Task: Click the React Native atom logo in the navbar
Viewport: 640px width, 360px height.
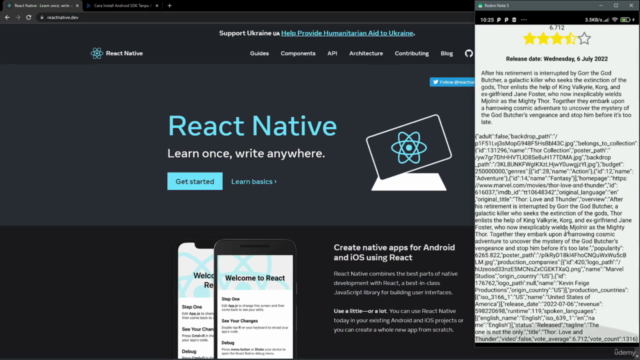Action: 97,53
